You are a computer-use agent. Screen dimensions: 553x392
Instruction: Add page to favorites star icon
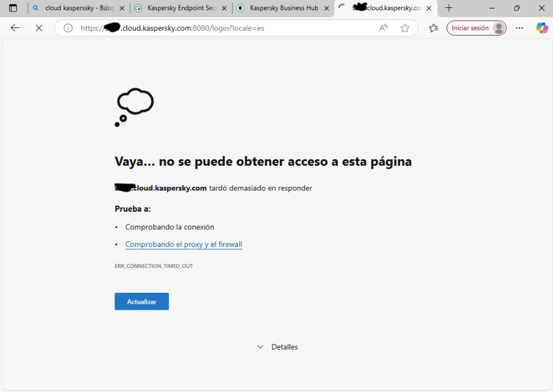405,28
